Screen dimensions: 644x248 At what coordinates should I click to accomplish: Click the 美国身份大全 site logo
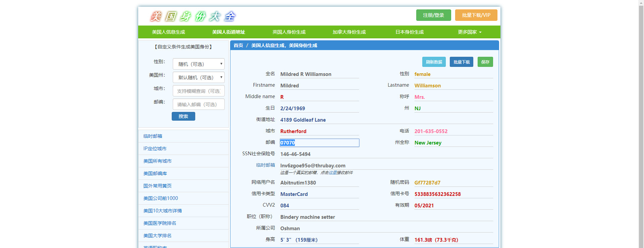click(193, 16)
